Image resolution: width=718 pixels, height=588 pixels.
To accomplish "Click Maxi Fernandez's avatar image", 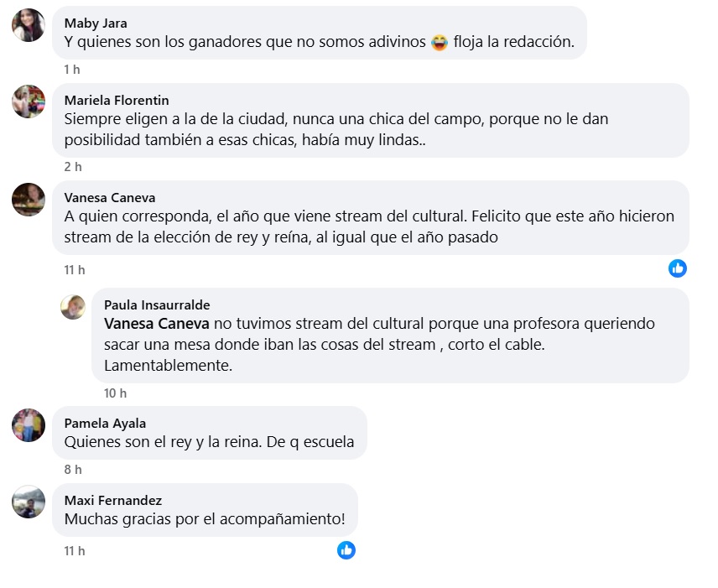I will pyautogui.click(x=29, y=502).
